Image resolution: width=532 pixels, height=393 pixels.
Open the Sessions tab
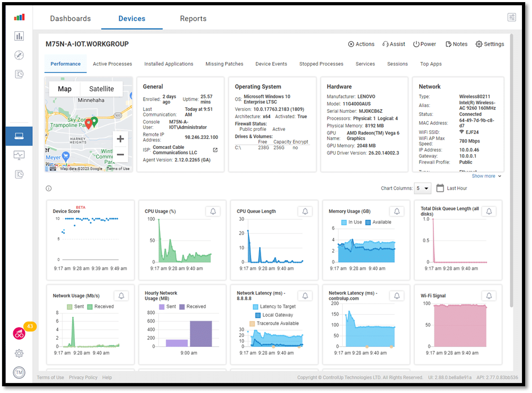tap(397, 64)
